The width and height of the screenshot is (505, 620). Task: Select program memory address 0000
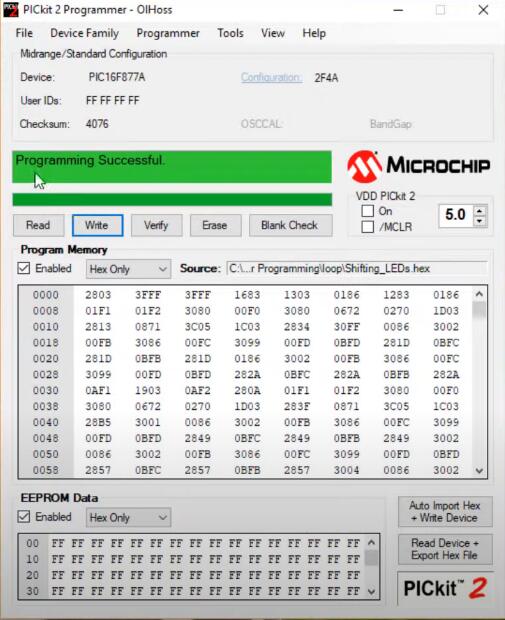[46, 295]
